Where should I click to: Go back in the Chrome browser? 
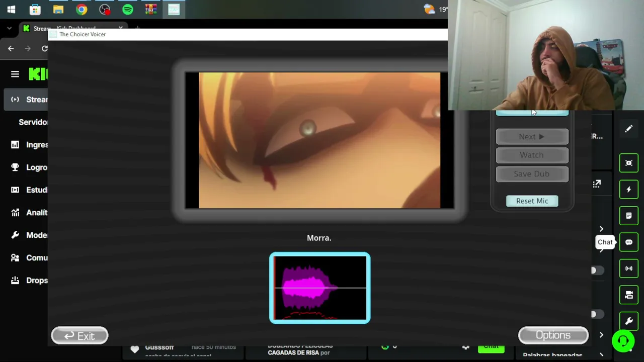11,48
